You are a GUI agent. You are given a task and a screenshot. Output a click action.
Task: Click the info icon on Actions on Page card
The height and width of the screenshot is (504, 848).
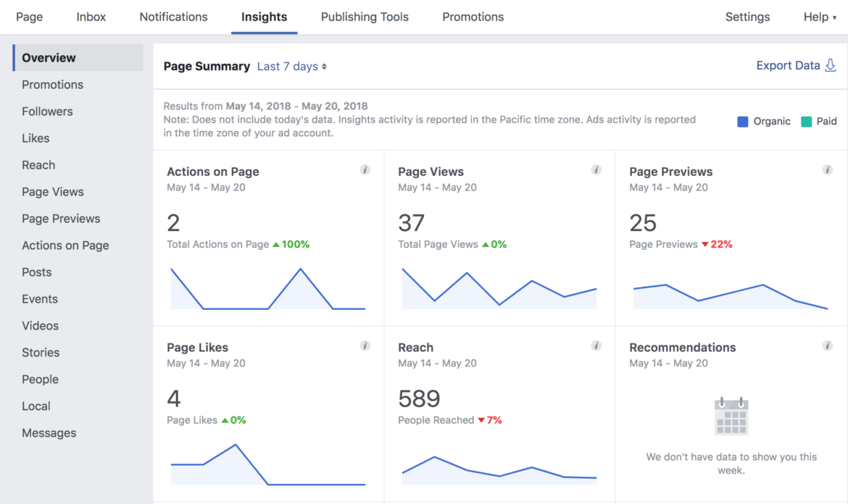pyautogui.click(x=365, y=169)
